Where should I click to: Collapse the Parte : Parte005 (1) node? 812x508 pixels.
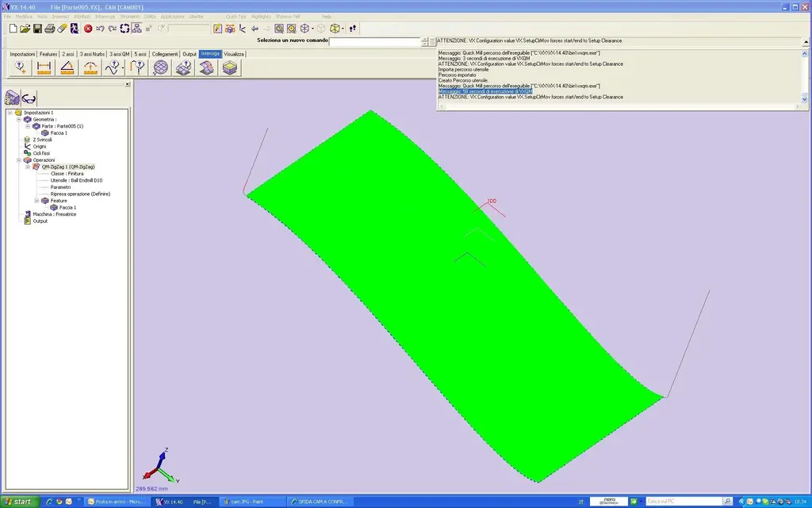28,126
